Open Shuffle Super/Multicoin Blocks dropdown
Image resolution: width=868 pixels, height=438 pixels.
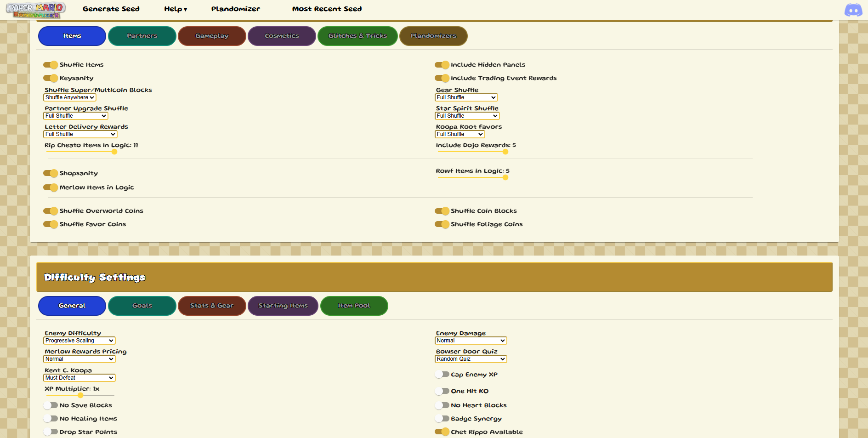coord(70,97)
